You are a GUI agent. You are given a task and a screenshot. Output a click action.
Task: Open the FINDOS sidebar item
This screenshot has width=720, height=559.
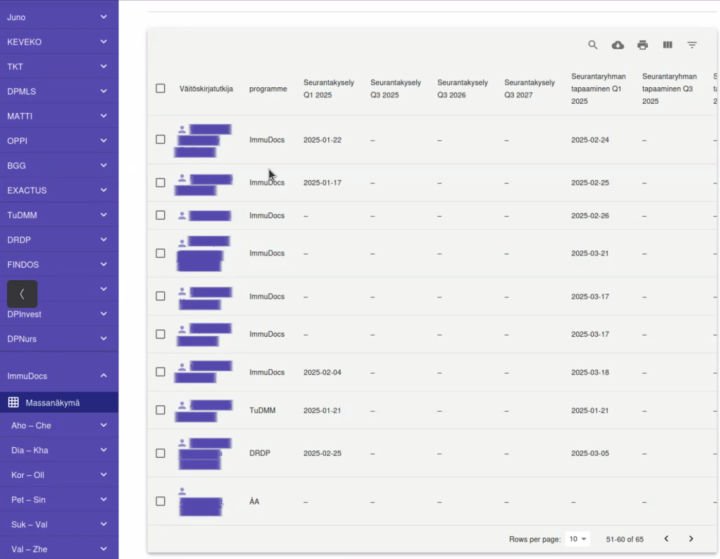58,264
